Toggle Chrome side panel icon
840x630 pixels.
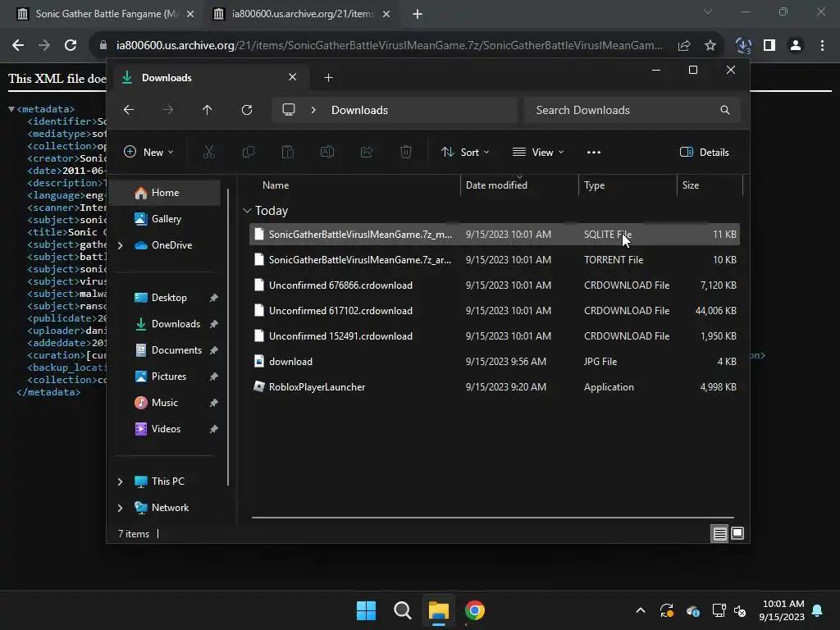[769, 46]
